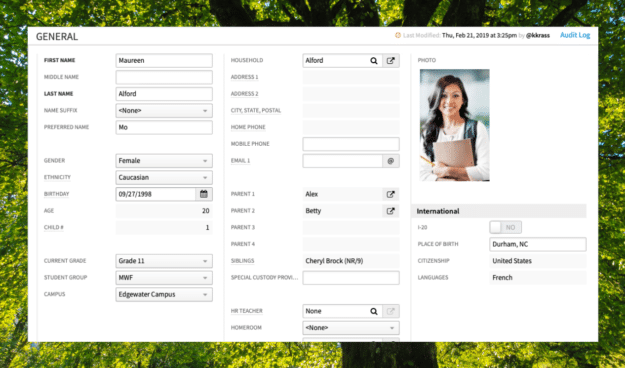Click the Last Modified clock icon

(x=397, y=35)
